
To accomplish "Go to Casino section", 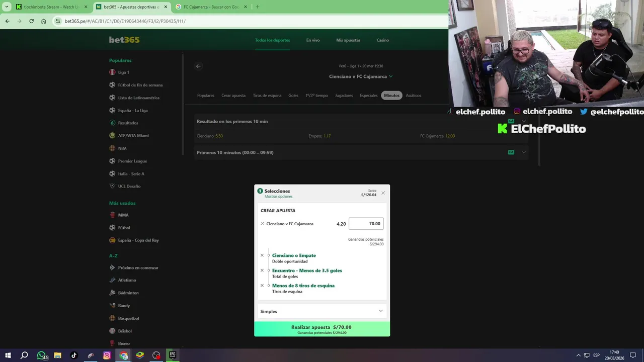I will [x=382, y=40].
